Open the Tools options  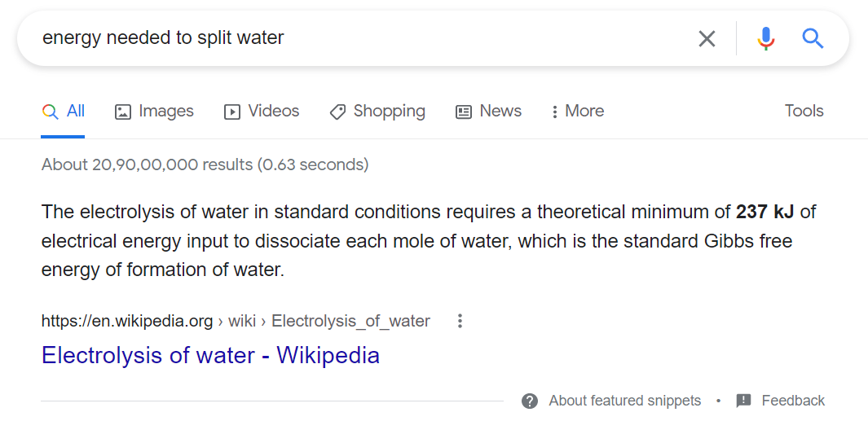click(x=804, y=112)
